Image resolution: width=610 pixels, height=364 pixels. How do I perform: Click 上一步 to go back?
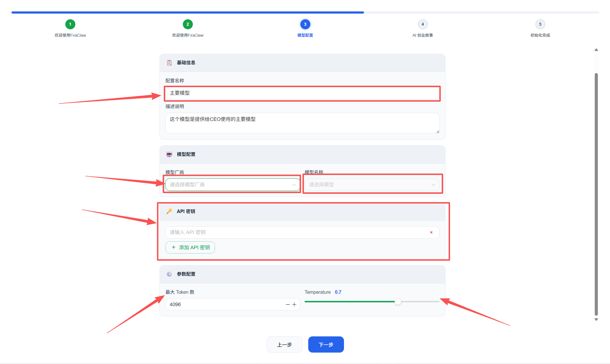coord(284,344)
